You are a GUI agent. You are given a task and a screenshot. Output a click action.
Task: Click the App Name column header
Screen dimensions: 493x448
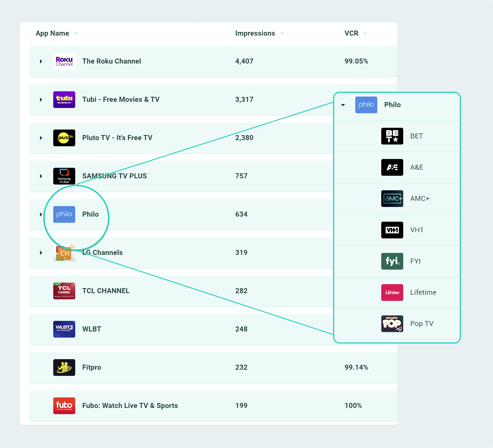click(52, 33)
